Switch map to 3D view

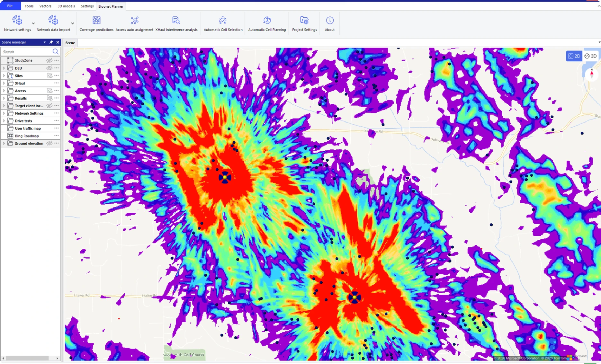591,56
